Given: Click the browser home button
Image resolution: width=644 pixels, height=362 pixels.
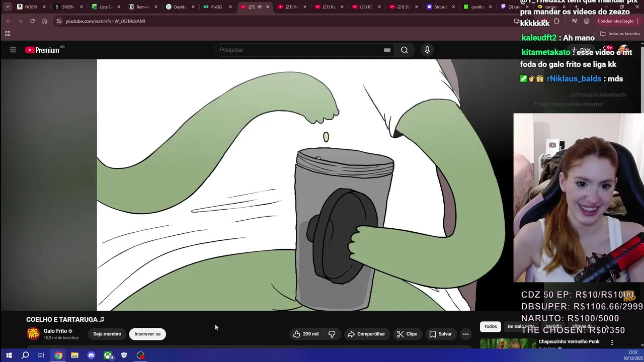Looking at the screenshot, I should coord(44,21).
